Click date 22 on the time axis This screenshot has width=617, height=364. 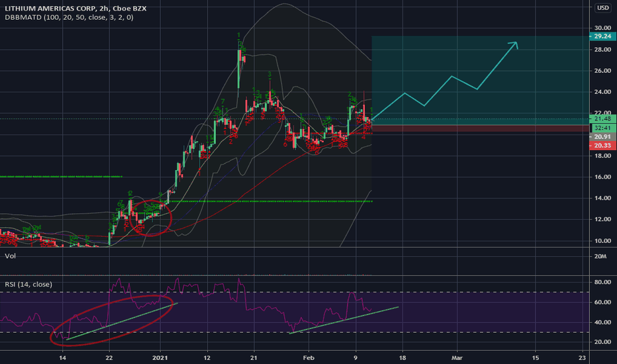pyautogui.click(x=109, y=357)
